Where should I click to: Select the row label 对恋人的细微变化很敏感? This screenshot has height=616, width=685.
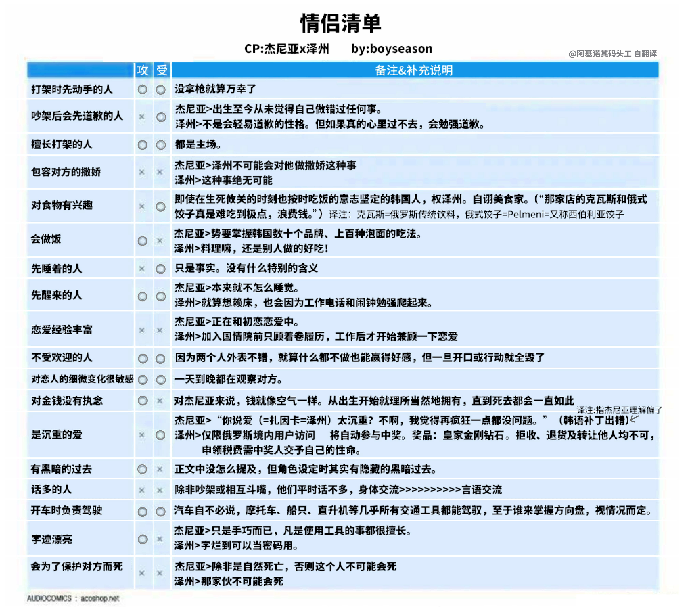pyautogui.click(x=83, y=379)
